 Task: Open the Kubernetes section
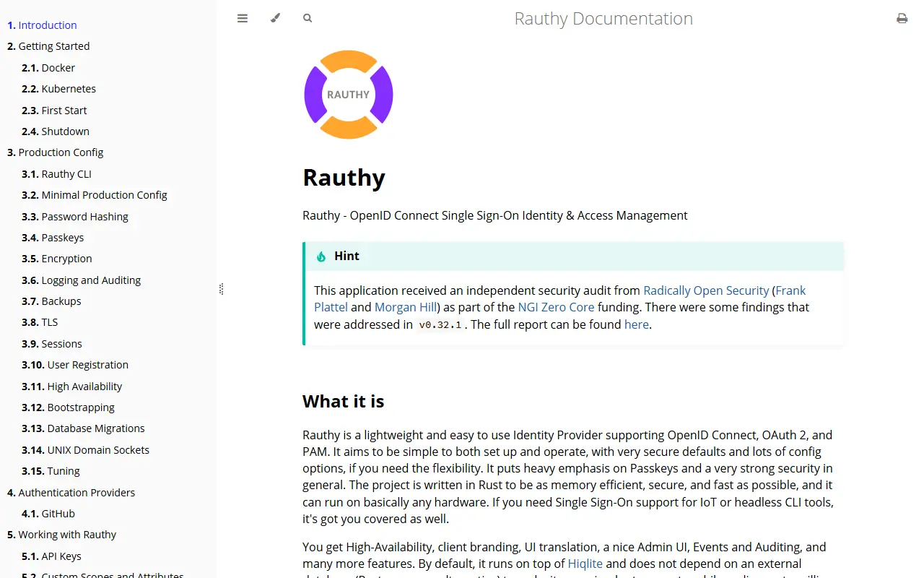click(58, 89)
